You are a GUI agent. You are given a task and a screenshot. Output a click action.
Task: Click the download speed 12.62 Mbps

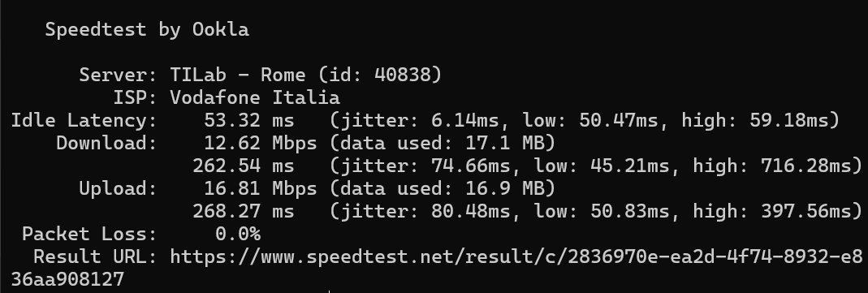coord(260,143)
